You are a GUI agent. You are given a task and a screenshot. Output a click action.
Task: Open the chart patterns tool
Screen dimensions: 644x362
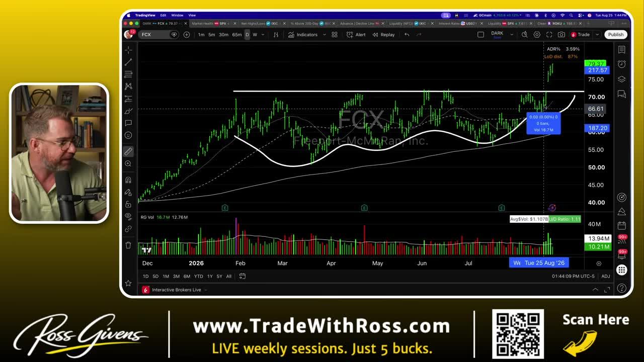[128, 86]
